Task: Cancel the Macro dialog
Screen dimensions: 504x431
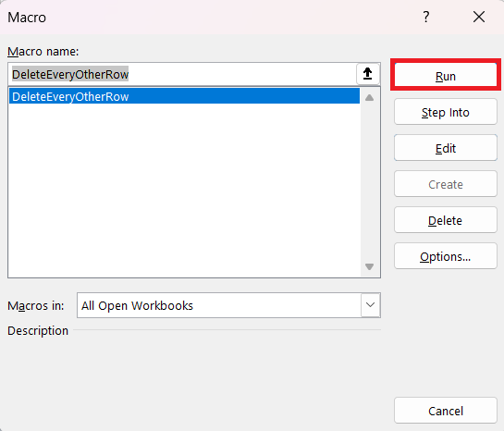Action: pyautogui.click(x=446, y=411)
